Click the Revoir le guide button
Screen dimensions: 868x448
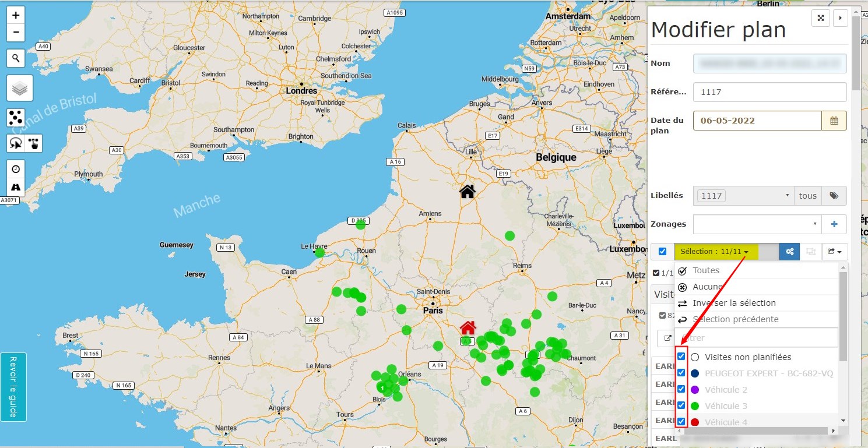click(13, 386)
